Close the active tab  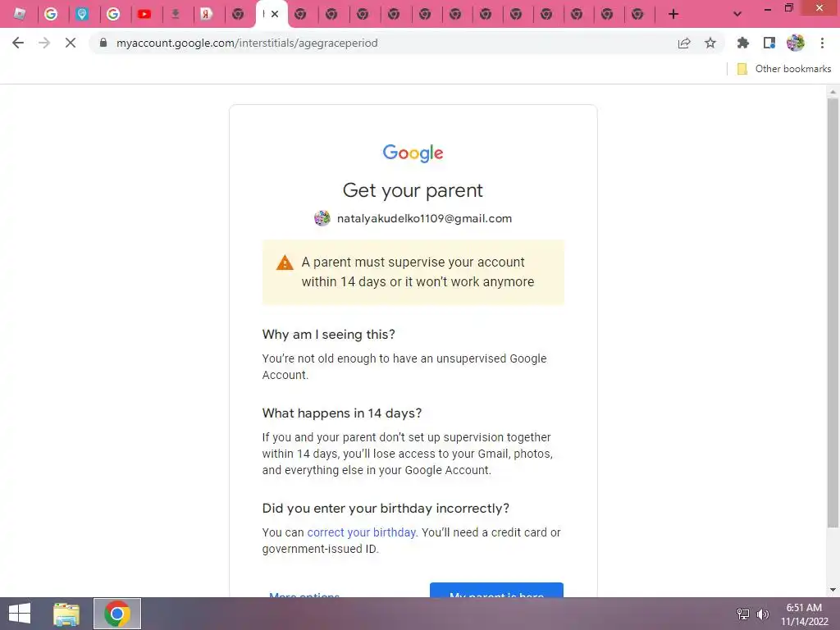tap(275, 14)
